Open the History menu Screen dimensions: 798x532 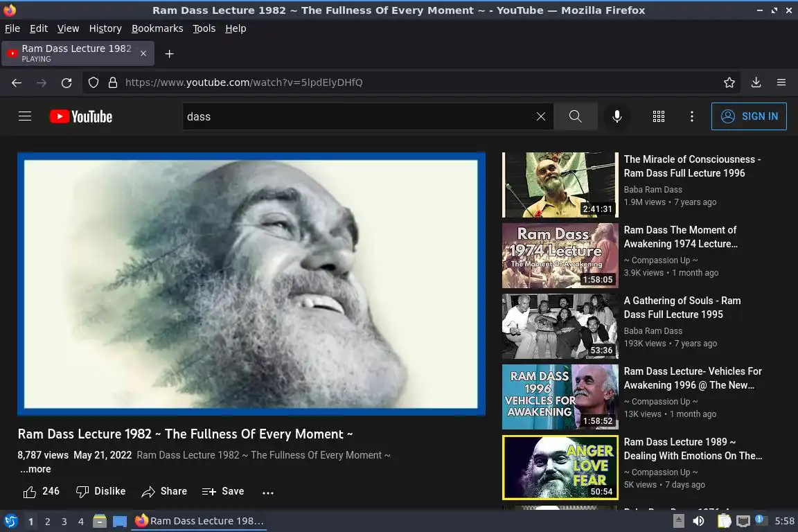(x=105, y=28)
